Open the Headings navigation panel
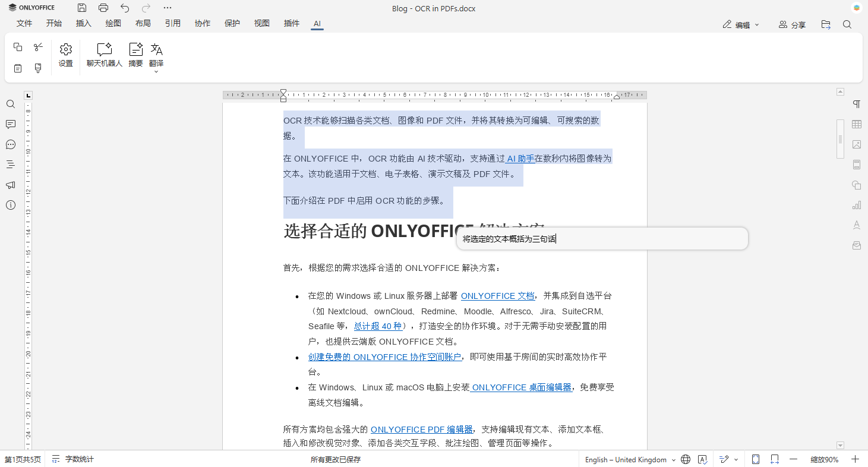This screenshot has width=868, height=467. [x=11, y=165]
